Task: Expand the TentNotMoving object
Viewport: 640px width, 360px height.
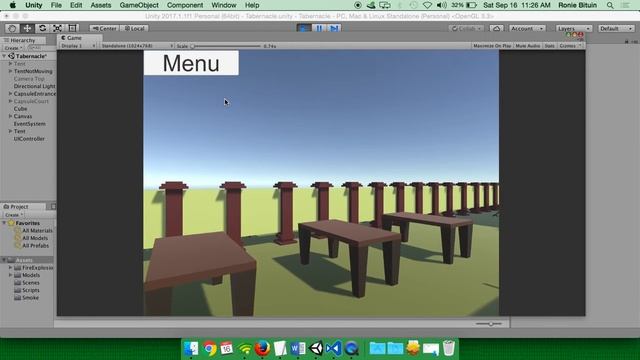Action: coord(10,71)
